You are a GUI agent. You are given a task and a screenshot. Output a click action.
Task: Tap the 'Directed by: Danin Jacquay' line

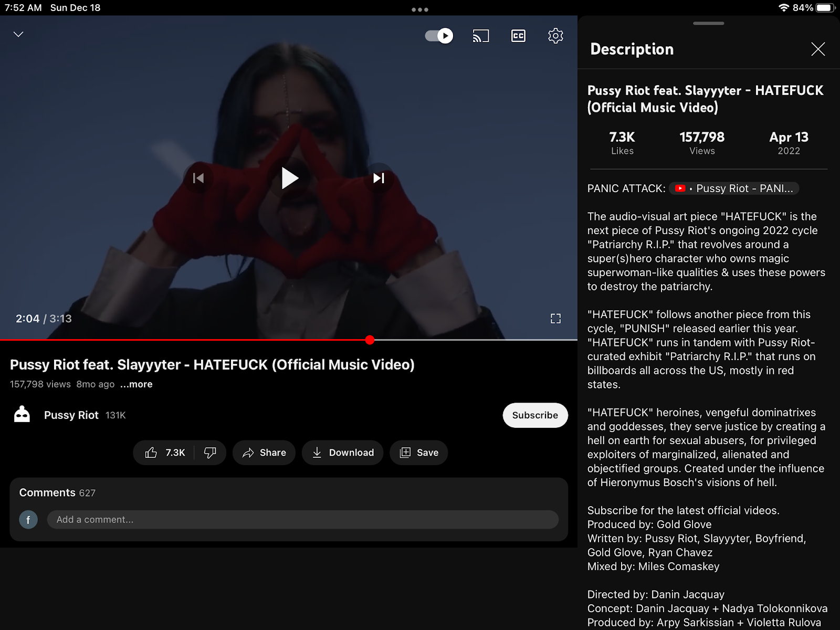click(656, 594)
